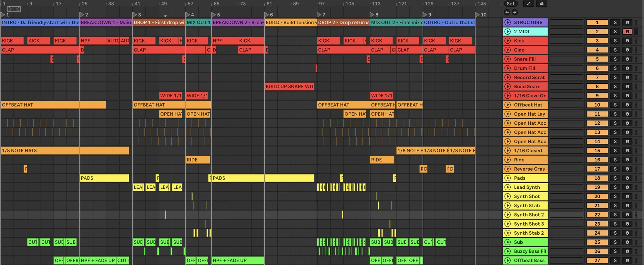Solo the Sub track
Image resolution: width=644 pixels, height=265 pixels.
(615, 242)
